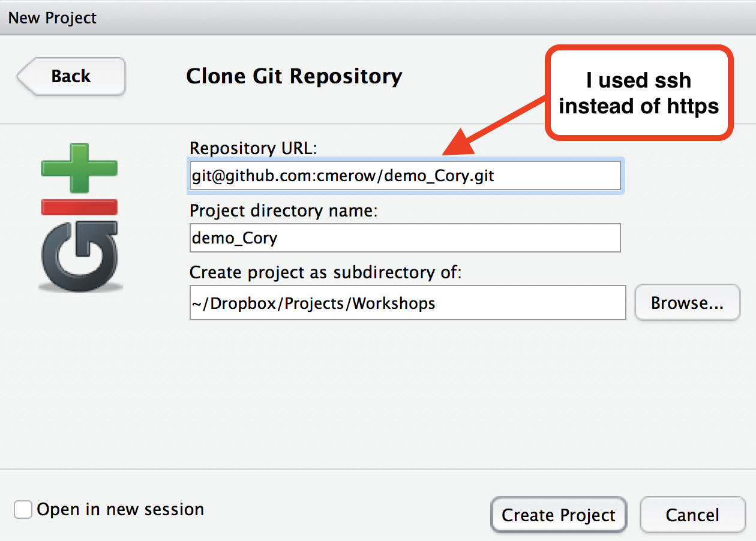This screenshot has width=756, height=541.
Task: Open the Browse... folder chooser
Action: point(688,303)
